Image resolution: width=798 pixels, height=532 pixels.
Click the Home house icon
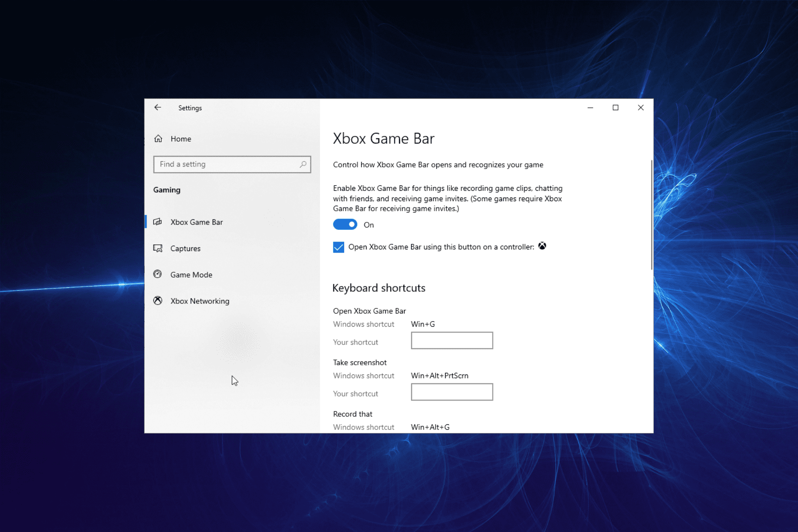pyautogui.click(x=158, y=138)
